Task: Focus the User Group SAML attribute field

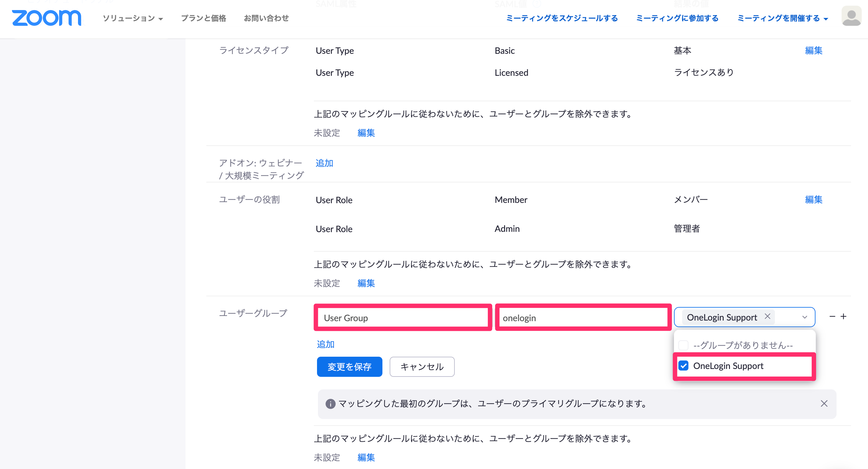Action: pyautogui.click(x=403, y=318)
